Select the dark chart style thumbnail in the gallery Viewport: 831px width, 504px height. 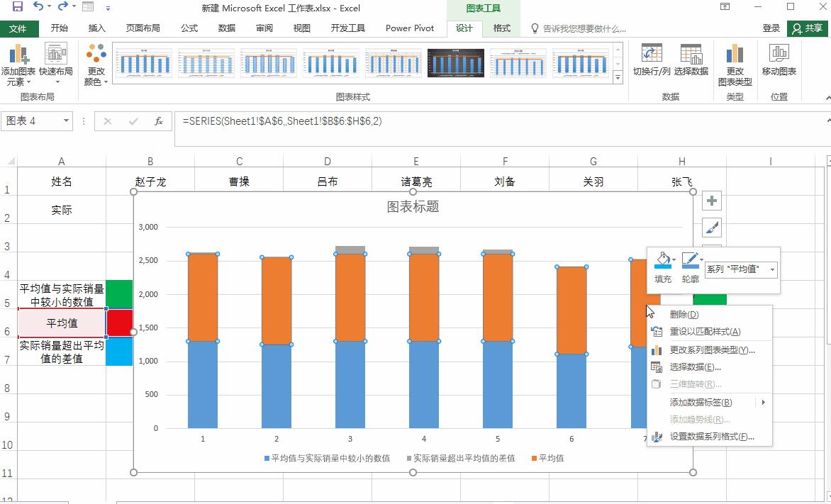454,62
